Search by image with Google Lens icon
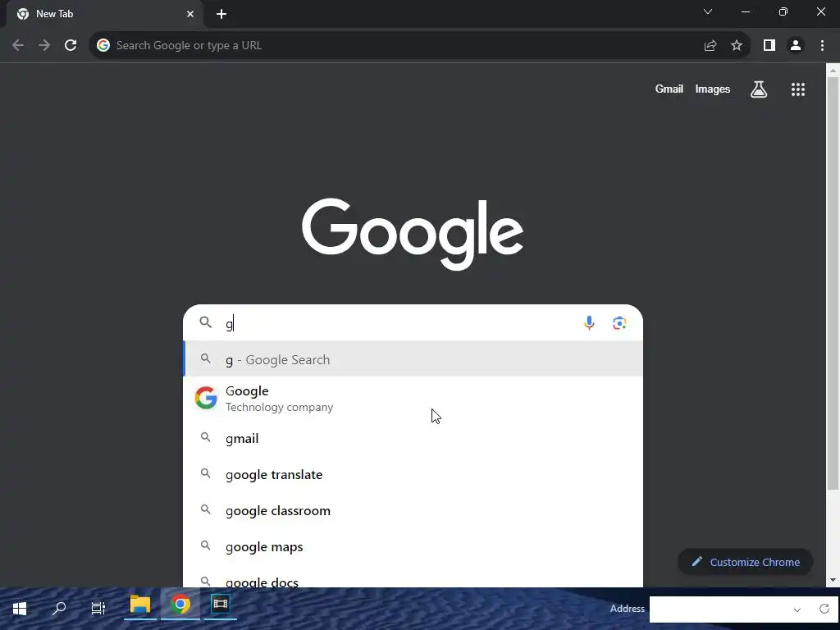Image resolution: width=840 pixels, height=630 pixels. (x=619, y=323)
